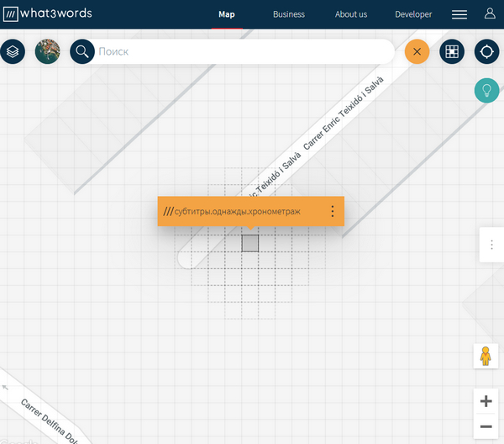Switch to satellite imagery thumbnail

(x=47, y=52)
